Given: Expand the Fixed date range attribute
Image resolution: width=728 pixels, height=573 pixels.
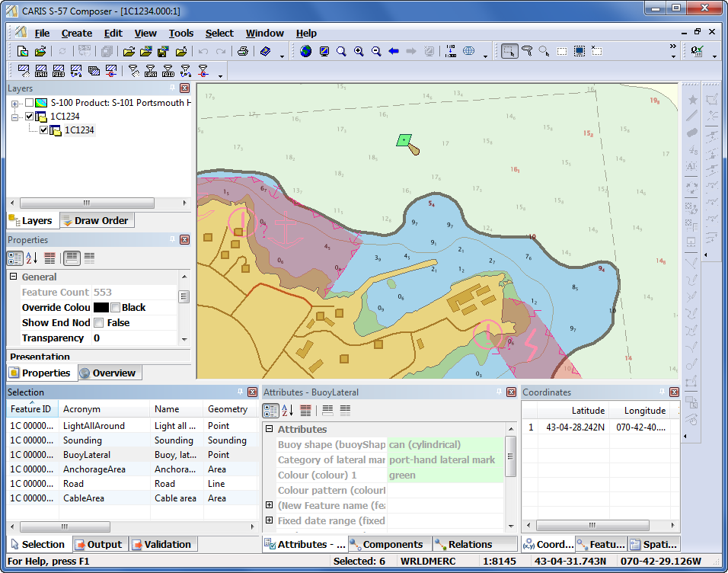Looking at the screenshot, I should [269, 520].
